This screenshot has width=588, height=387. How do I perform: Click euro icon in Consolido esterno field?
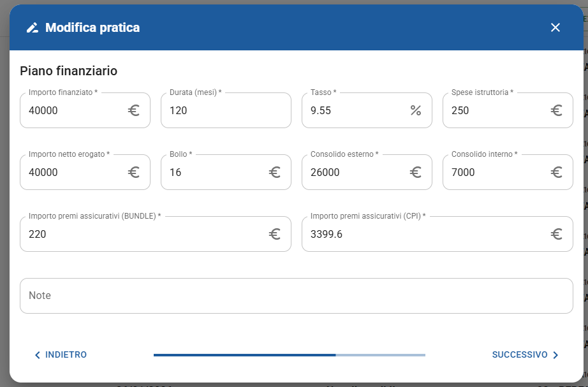[x=416, y=172]
